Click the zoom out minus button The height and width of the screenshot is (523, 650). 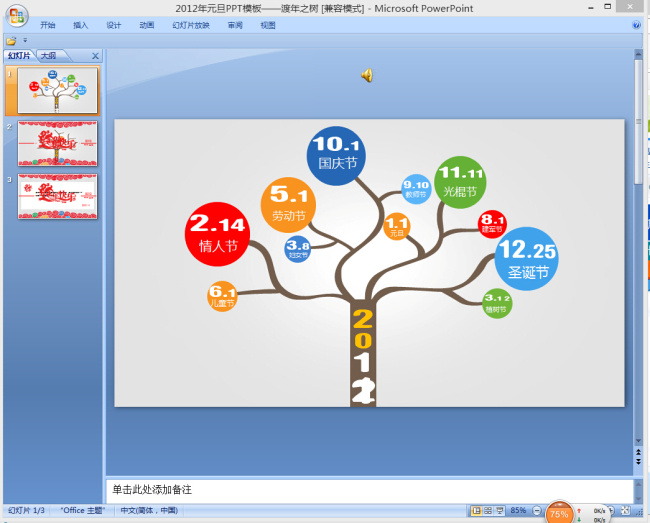coord(536,511)
